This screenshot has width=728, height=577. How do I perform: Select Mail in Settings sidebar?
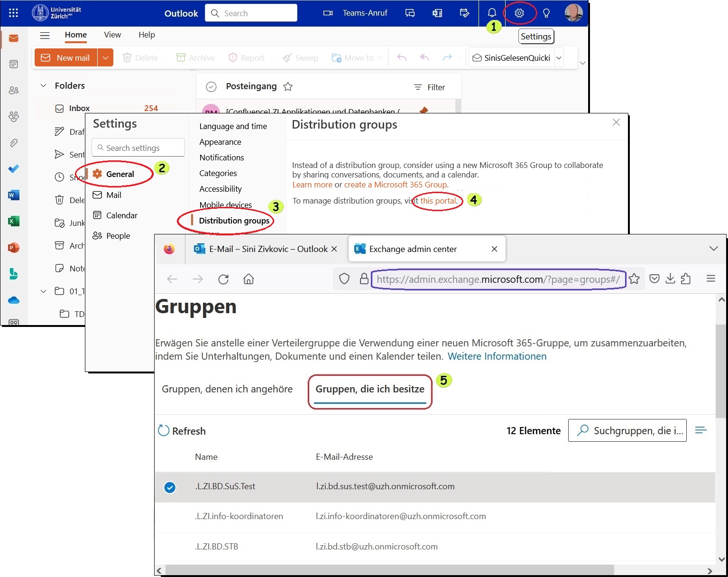(107, 195)
